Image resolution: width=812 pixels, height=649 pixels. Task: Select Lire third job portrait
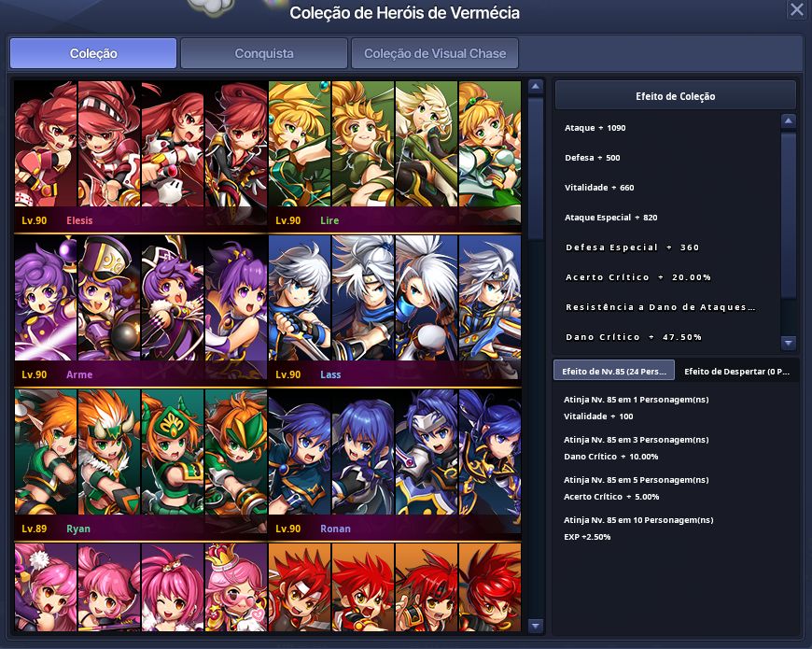coord(427,144)
